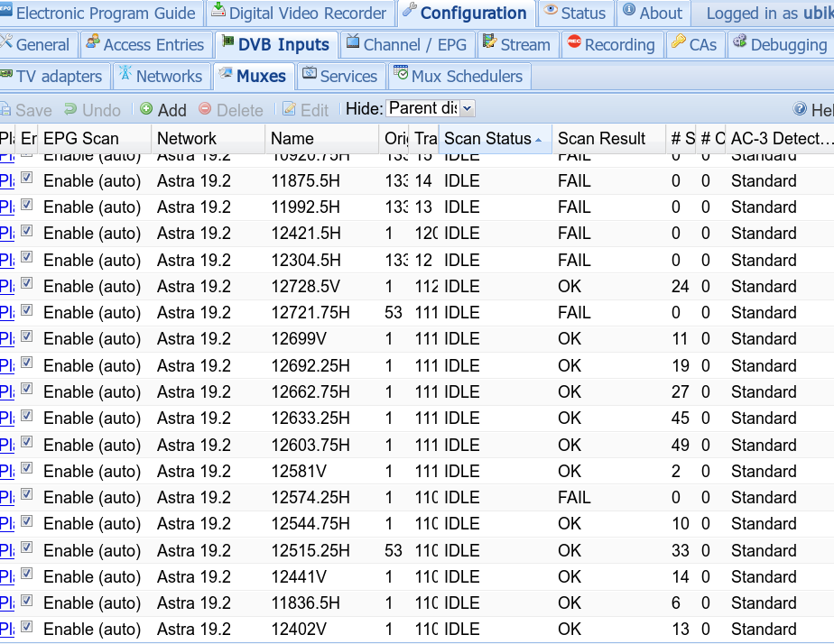Switch to the Digital Video Recorder tab
Screen dimensions: 834x644
(x=299, y=13)
